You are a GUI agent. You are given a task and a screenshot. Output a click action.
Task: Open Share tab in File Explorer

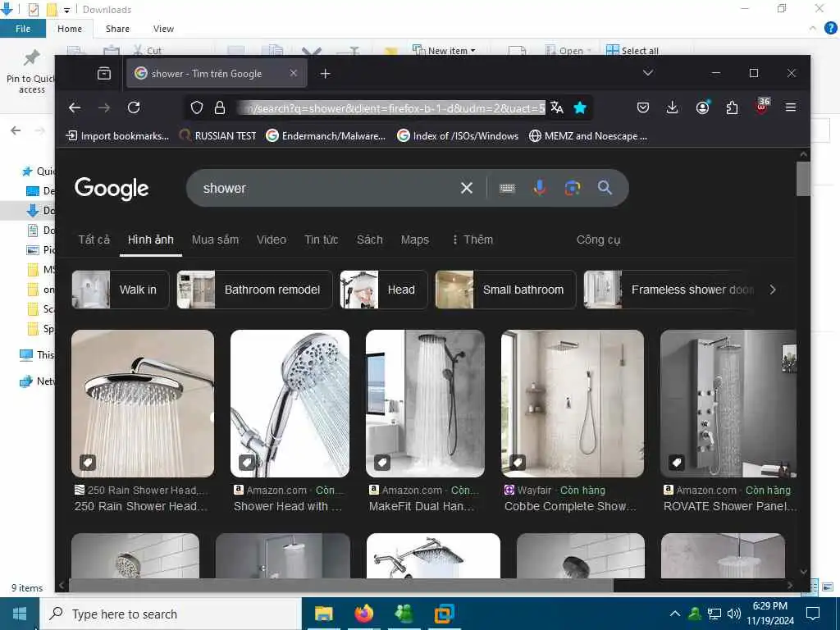[117, 29]
